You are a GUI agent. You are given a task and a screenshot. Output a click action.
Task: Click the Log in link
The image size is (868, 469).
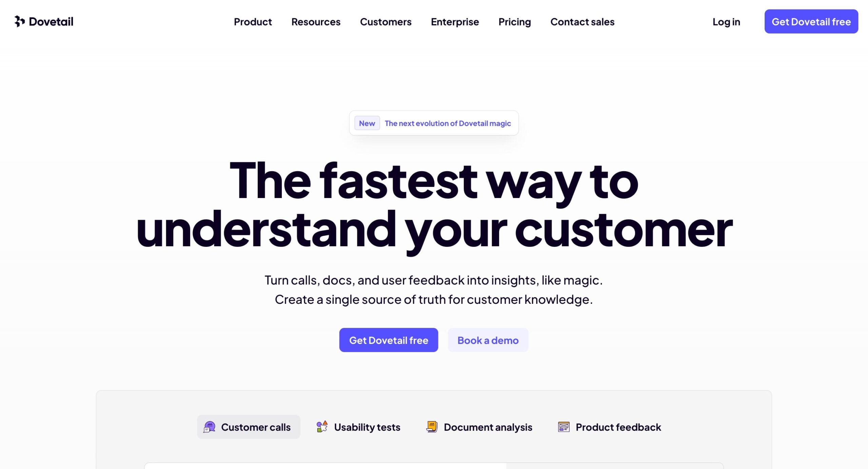(727, 21)
